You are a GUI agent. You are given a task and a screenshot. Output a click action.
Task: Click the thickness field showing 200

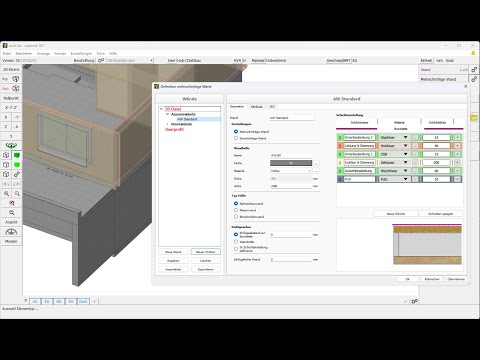(x=436, y=162)
